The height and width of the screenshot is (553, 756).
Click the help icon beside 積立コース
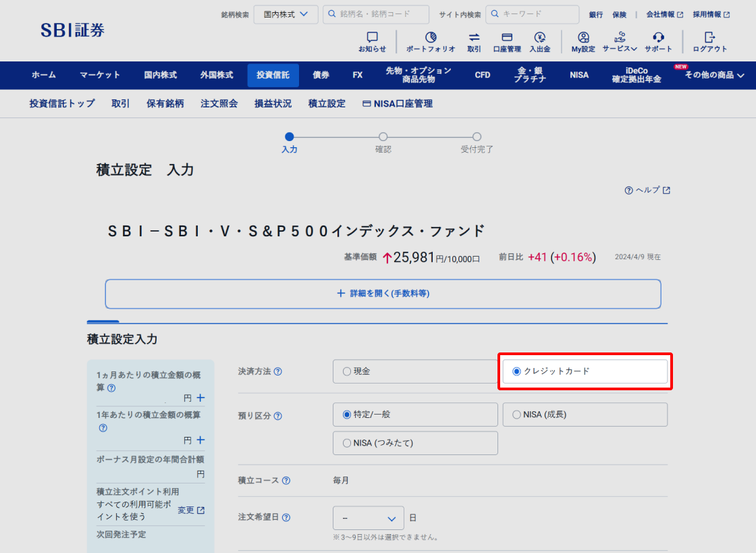tap(286, 481)
